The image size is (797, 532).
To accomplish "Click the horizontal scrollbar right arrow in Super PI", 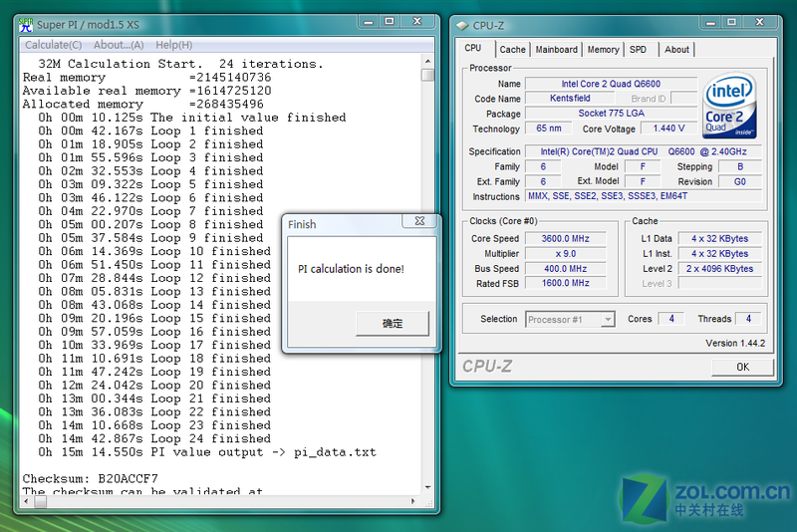I will click(412, 501).
